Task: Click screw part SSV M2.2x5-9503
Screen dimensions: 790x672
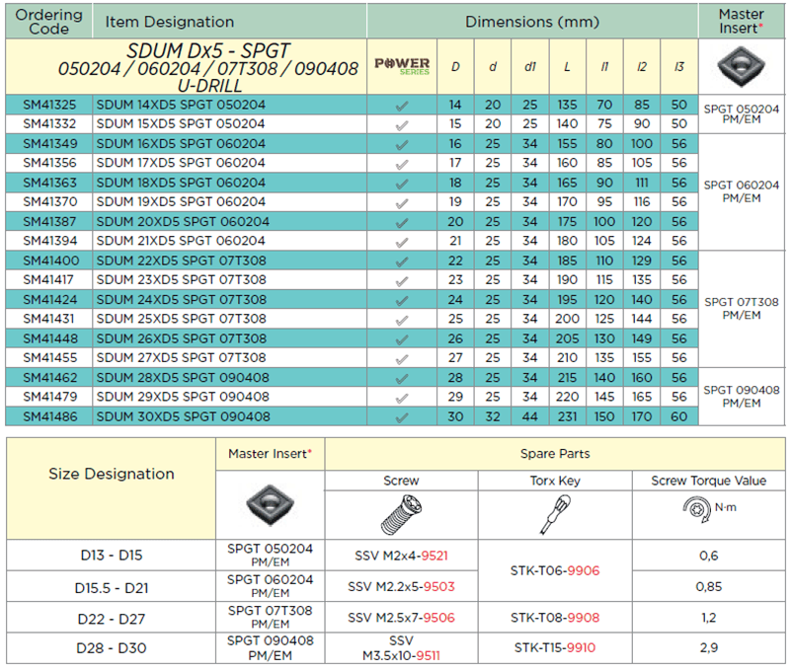Action: pos(401,587)
